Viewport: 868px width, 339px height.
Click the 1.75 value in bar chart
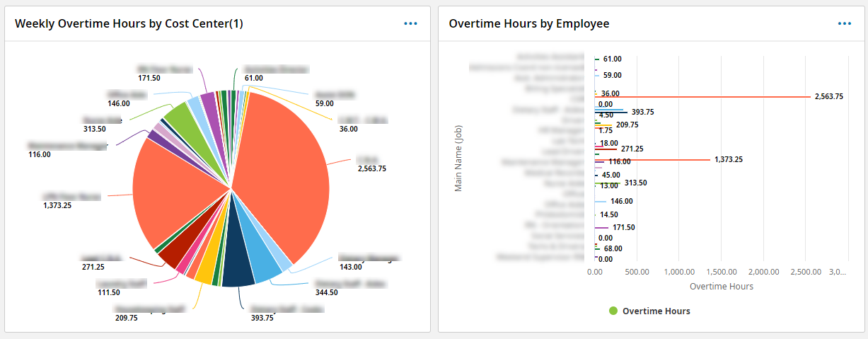point(606,130)
